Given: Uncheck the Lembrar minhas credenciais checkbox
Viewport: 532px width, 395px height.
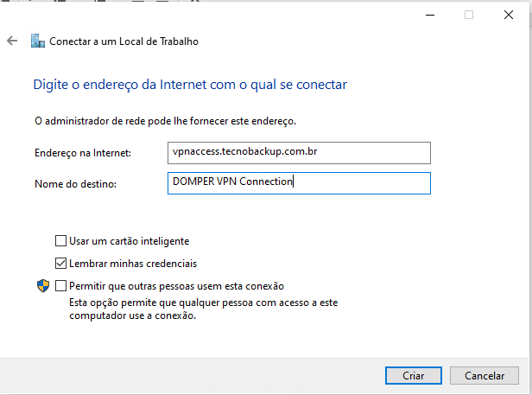Looking at the screenshot, I should point(60,264).
